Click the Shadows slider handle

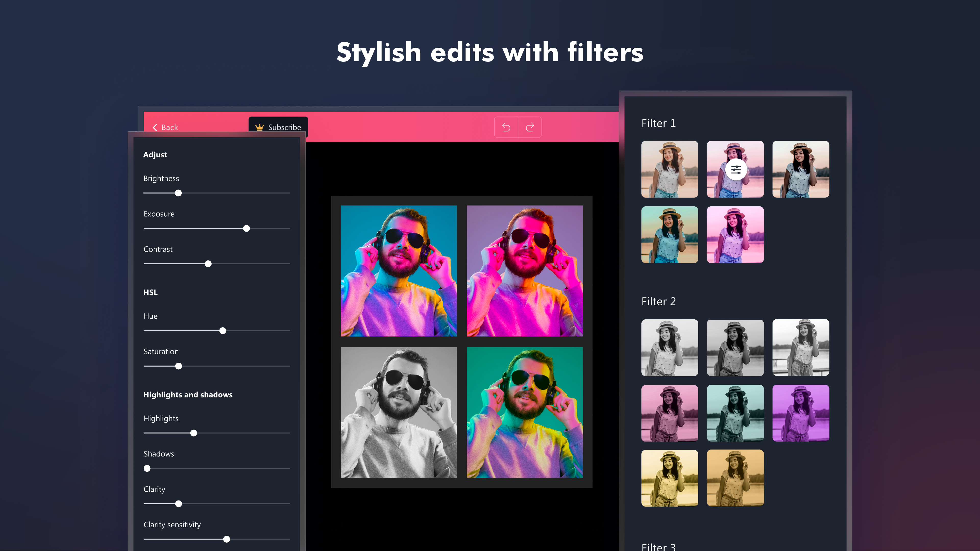147,469
